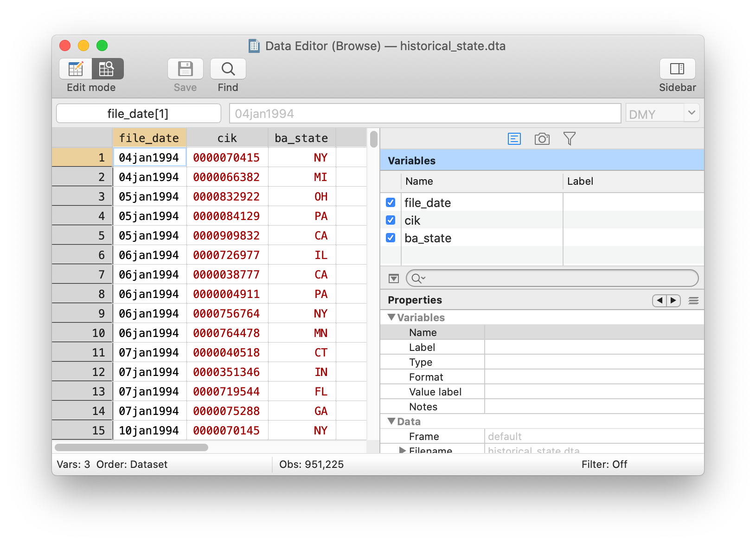Expand the Filename property row

[402, 450]
